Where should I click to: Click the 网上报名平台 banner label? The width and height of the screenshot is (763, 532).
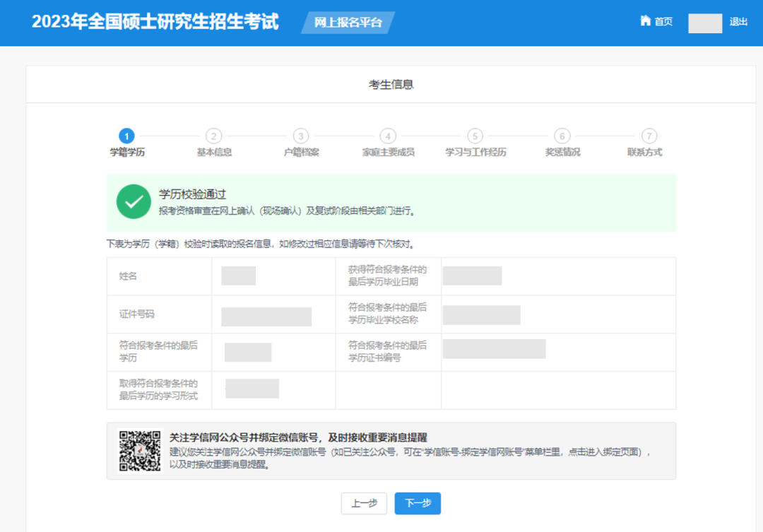[x=348, y=23]
